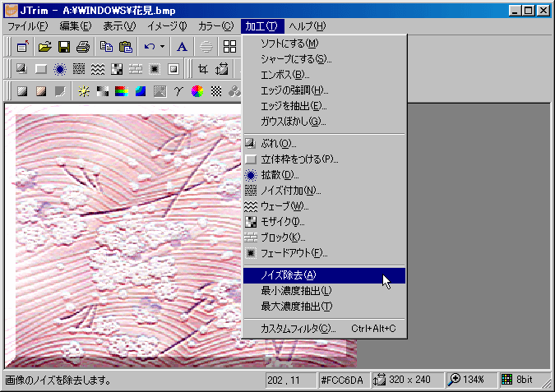Choose ソフトにする(M) from the menu
The height and width of the screenshot is (392, 555).
pos(324,44)
